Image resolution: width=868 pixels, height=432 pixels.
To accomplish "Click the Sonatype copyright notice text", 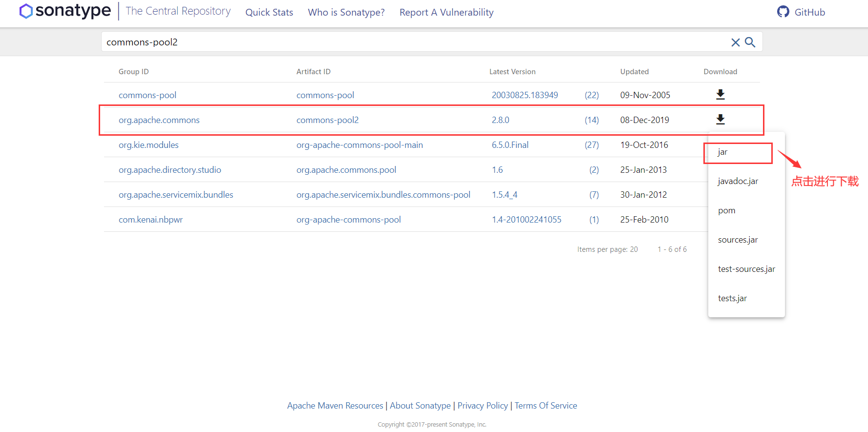I will pos(432,425).
